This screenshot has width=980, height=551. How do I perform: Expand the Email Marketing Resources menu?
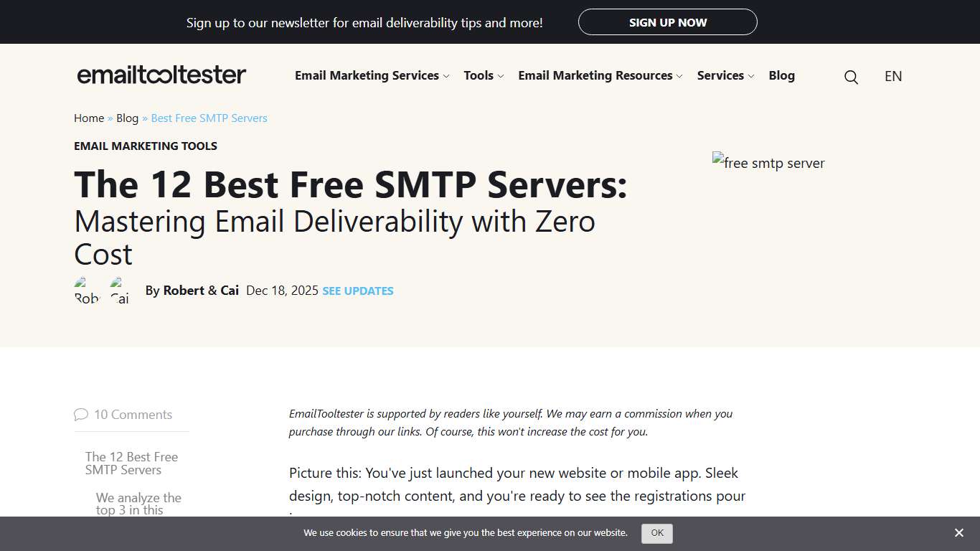pyautogui.click(x=595, y=75)
